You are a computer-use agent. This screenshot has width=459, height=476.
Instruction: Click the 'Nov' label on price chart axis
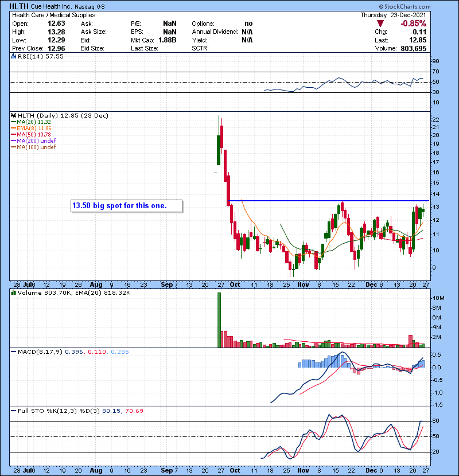(303, 285)
